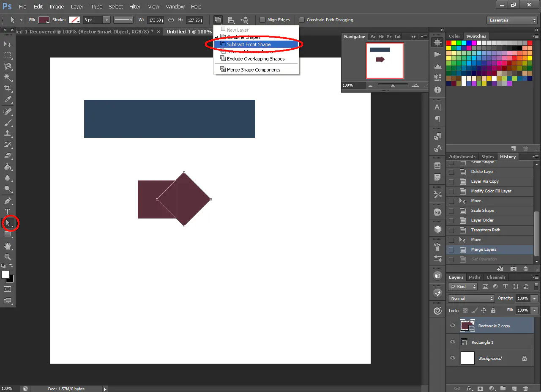The height and width of the screenshot is (392, 541).
Task: Select the Pen tool
Action: coord(8,201)
